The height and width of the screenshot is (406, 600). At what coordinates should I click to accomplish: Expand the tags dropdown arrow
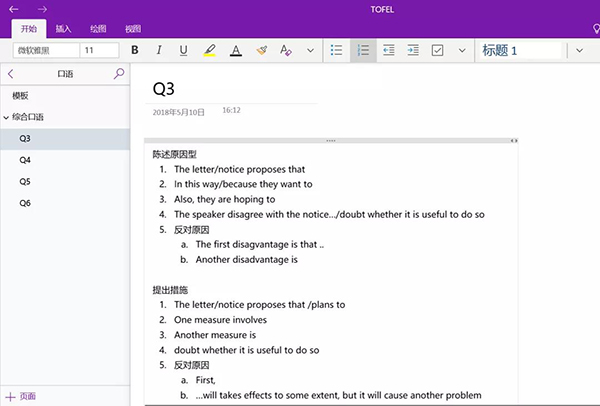462,50
